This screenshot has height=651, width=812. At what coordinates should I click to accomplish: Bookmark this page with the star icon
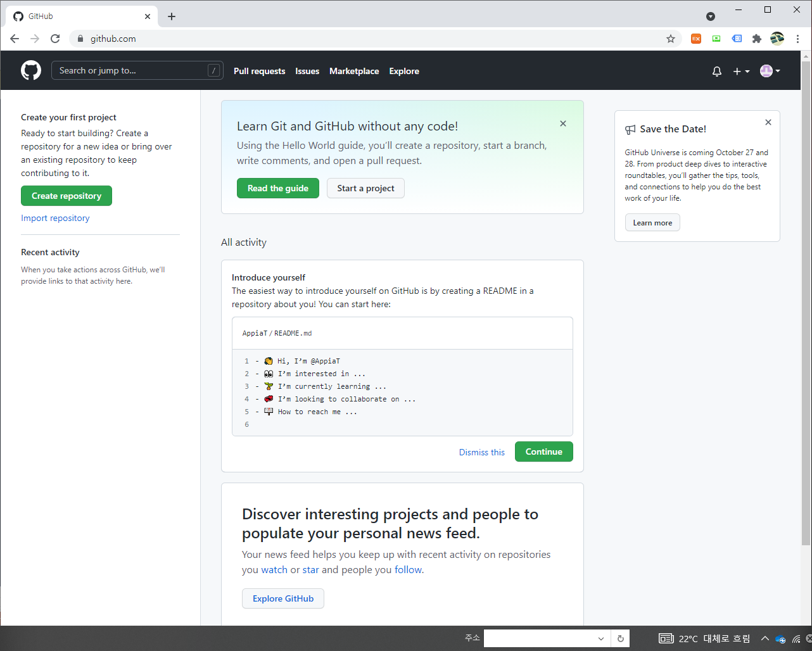click(x=671, y=39)
